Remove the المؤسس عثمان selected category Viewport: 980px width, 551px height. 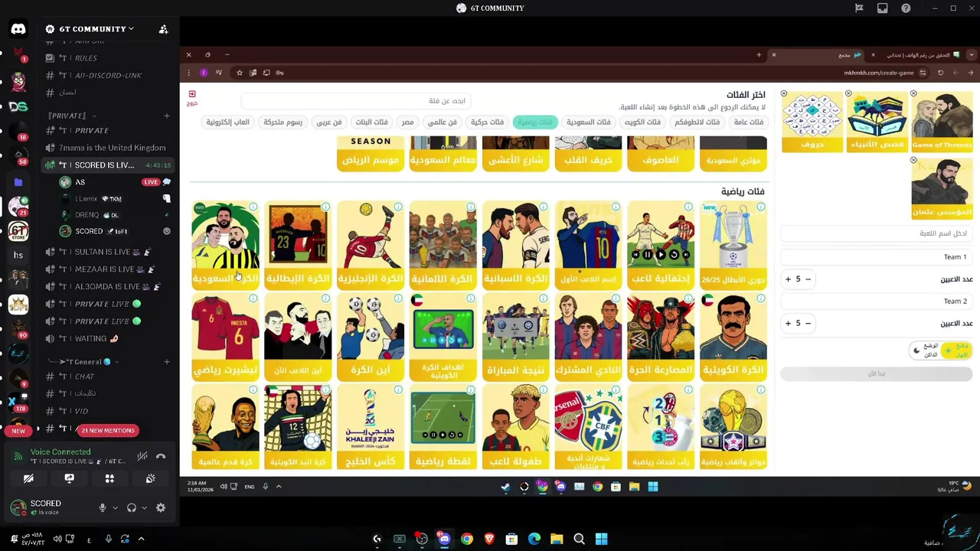pyautogui.click(x=913, y=161)
